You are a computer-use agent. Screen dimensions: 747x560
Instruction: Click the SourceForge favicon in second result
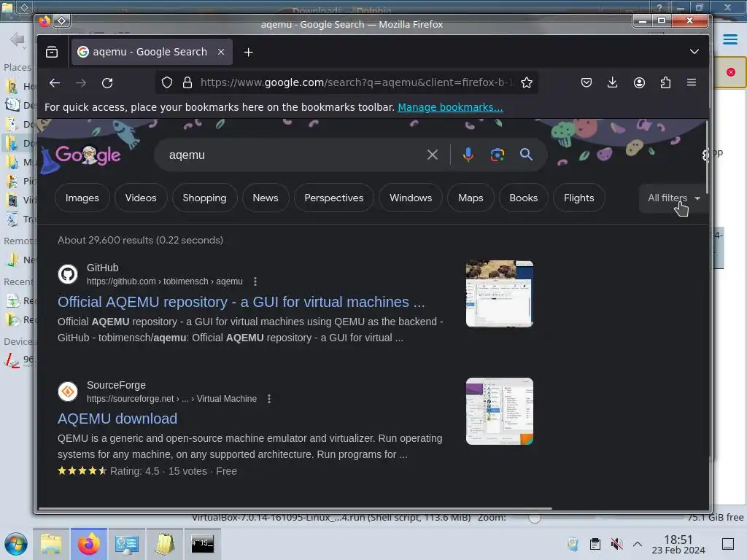68,392
